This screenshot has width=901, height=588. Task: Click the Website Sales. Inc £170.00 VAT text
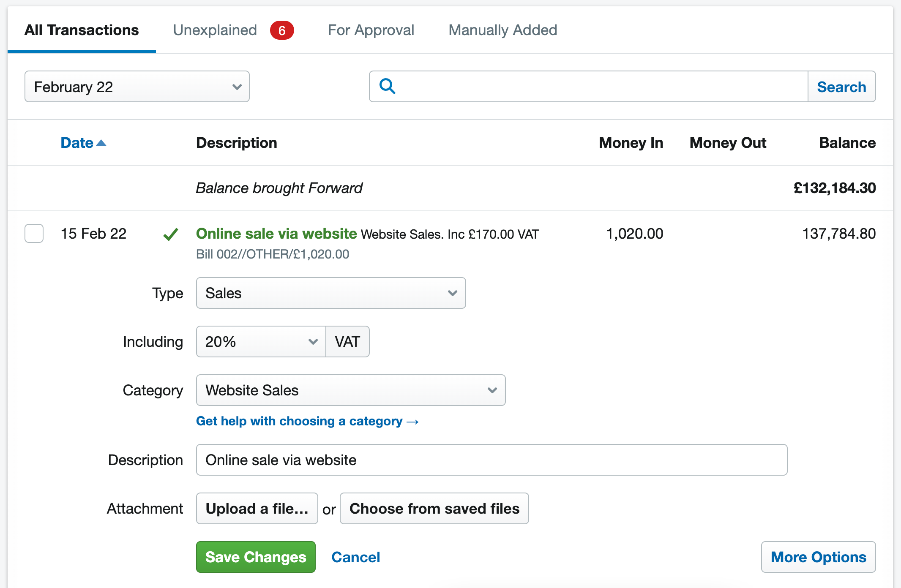(450, 234)
